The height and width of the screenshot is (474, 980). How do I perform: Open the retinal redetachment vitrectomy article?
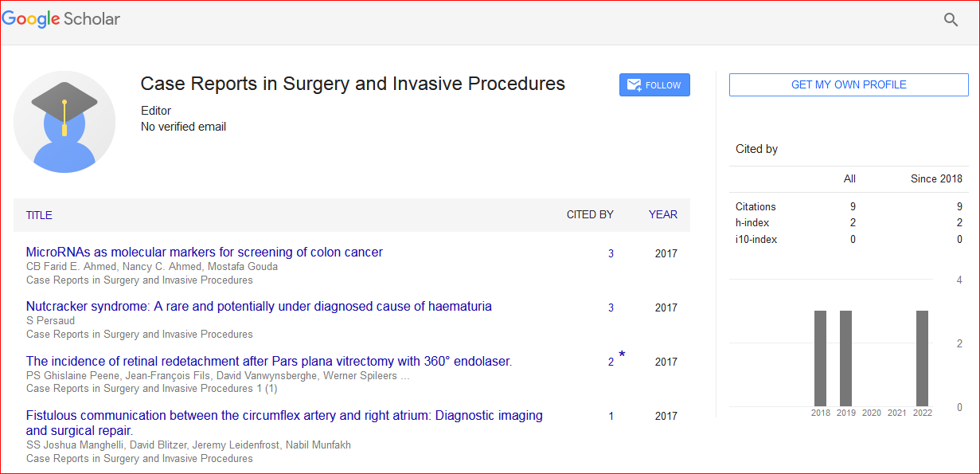tap(268, 361)
